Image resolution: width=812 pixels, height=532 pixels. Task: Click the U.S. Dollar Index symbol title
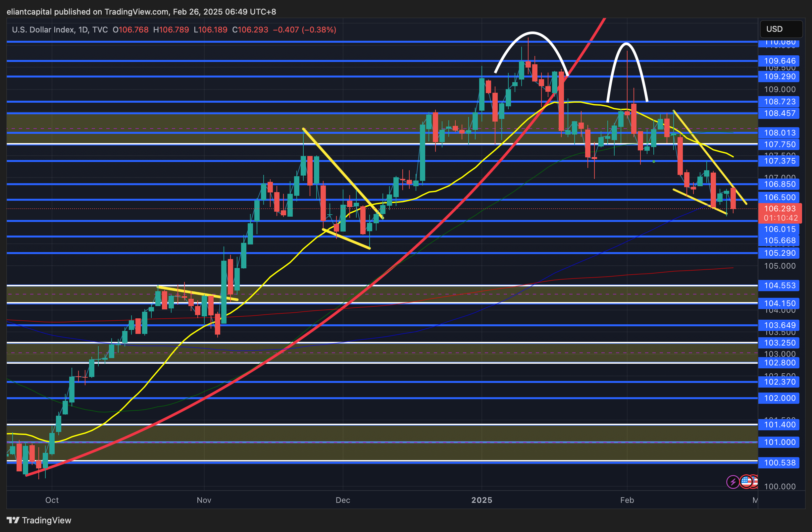point(43,30)
